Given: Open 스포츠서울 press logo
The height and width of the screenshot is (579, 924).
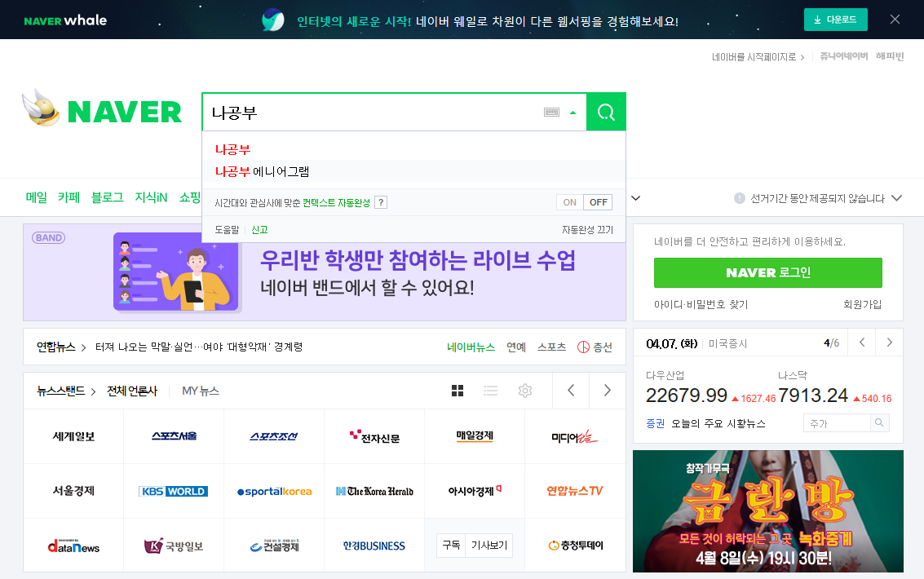Looking at the screenshot, I should pyautogui.click(x=174, y=436).
